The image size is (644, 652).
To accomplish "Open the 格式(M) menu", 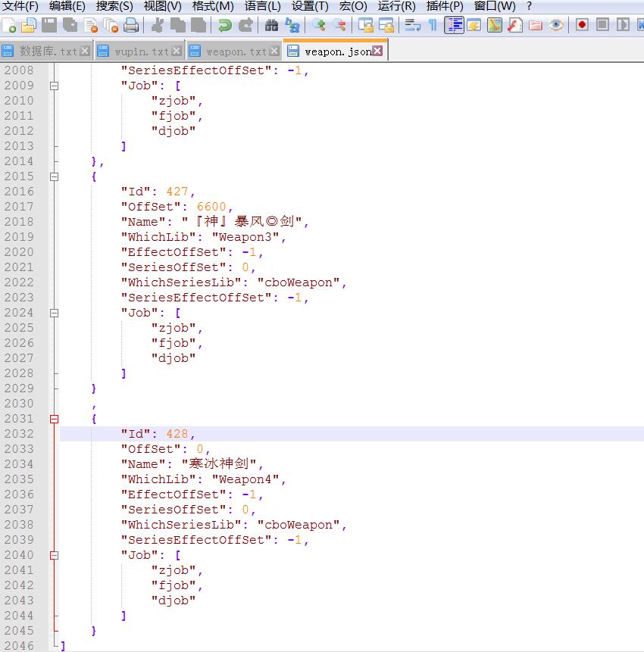I will (213, 6).
